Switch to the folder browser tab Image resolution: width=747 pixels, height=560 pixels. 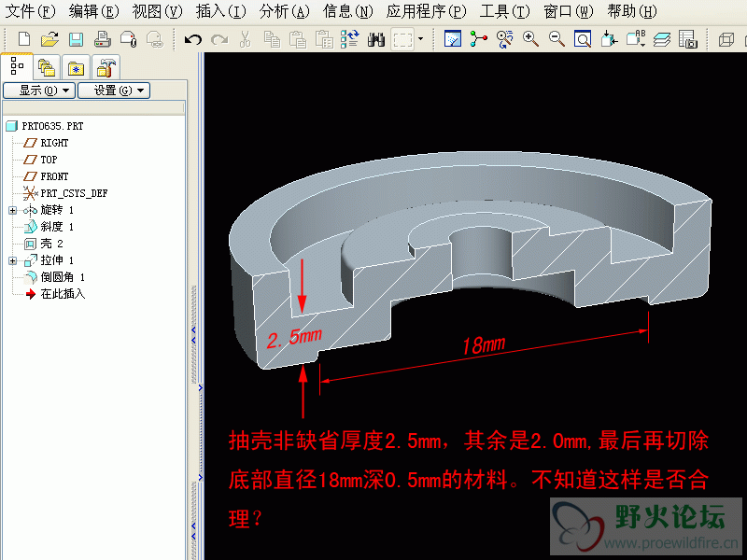[x=76, y=67]
